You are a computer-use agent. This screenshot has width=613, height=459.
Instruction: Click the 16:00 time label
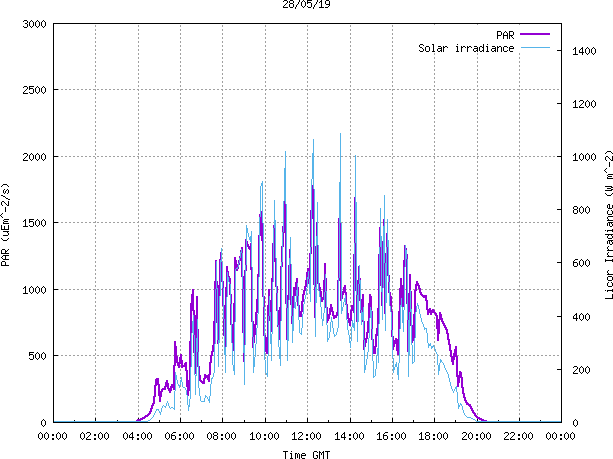391,436
